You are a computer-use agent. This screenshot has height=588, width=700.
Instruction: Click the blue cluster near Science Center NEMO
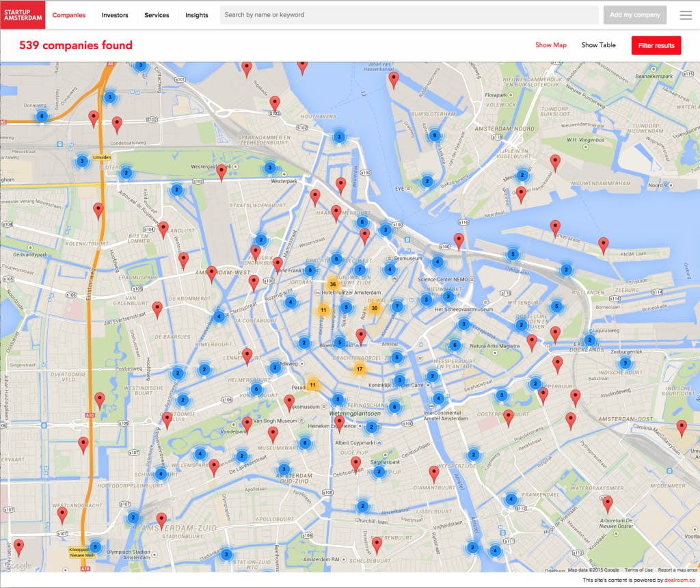pyautogui.click(x=437, y=261)
